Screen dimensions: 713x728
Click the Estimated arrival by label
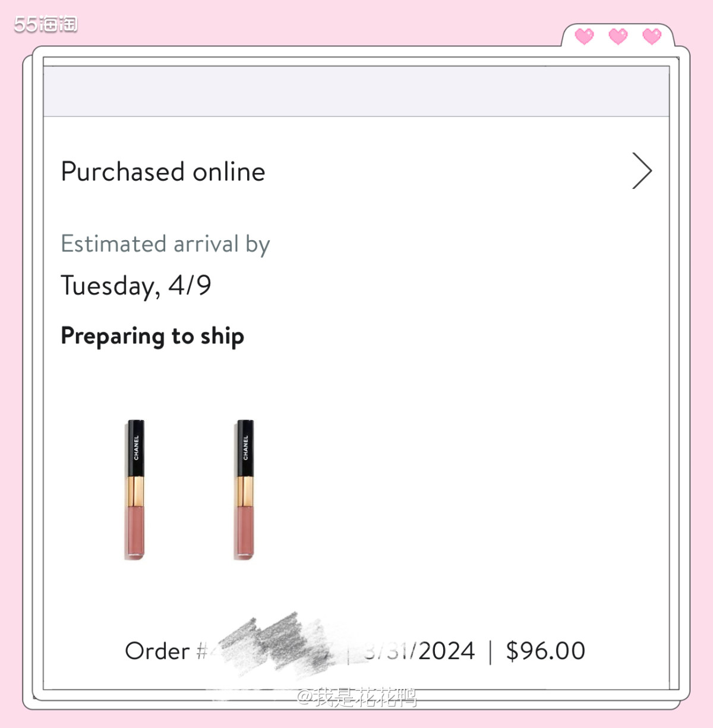[165, 244]
